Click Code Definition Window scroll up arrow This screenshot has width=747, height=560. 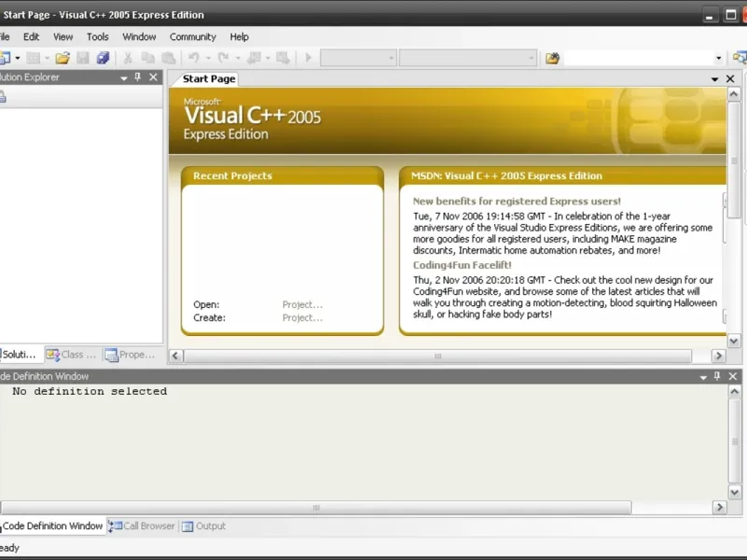pyautogui.click(x=735, y=392)
